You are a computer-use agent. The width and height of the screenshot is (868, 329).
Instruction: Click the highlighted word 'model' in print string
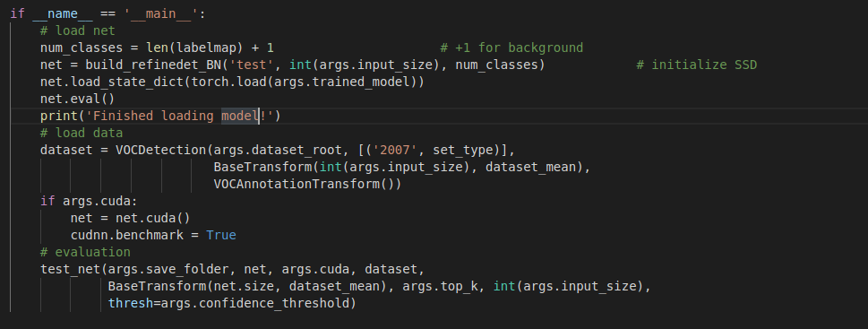pos(240,116)
